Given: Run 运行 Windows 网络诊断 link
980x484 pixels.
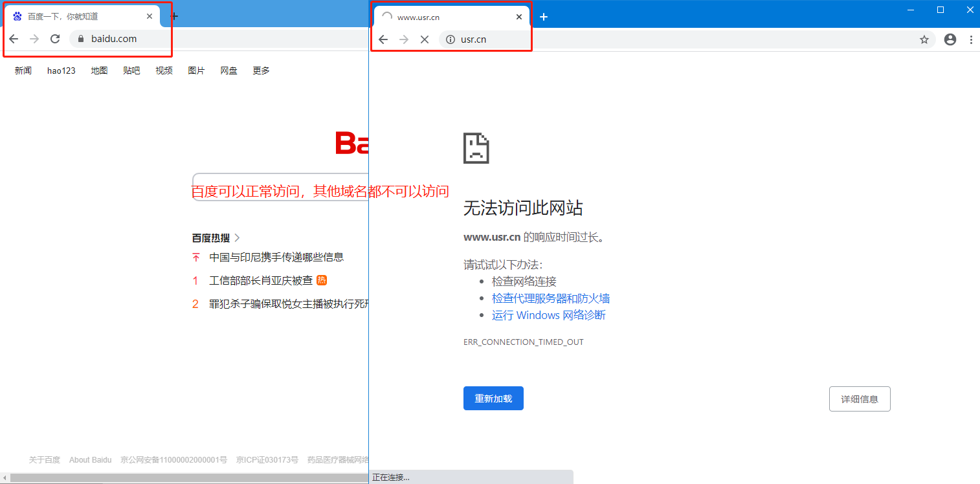Looking at the screenshot, I should tap(548, 315).
